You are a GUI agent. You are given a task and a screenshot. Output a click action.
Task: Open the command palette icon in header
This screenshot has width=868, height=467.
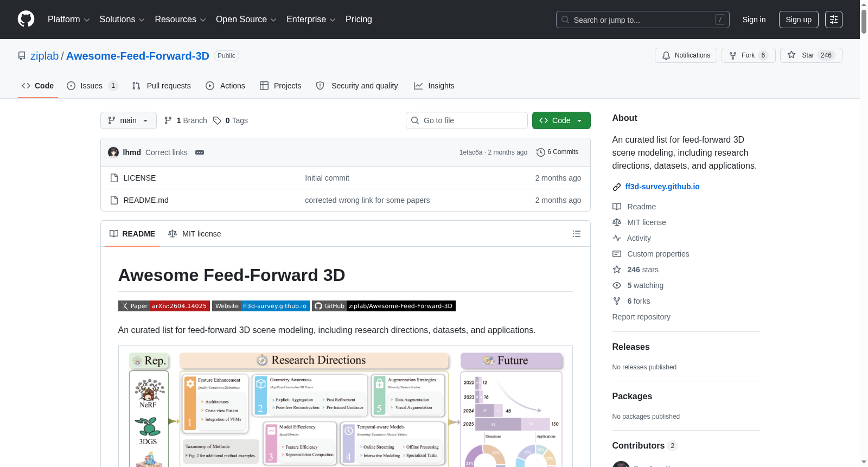[x=834, y=20]
